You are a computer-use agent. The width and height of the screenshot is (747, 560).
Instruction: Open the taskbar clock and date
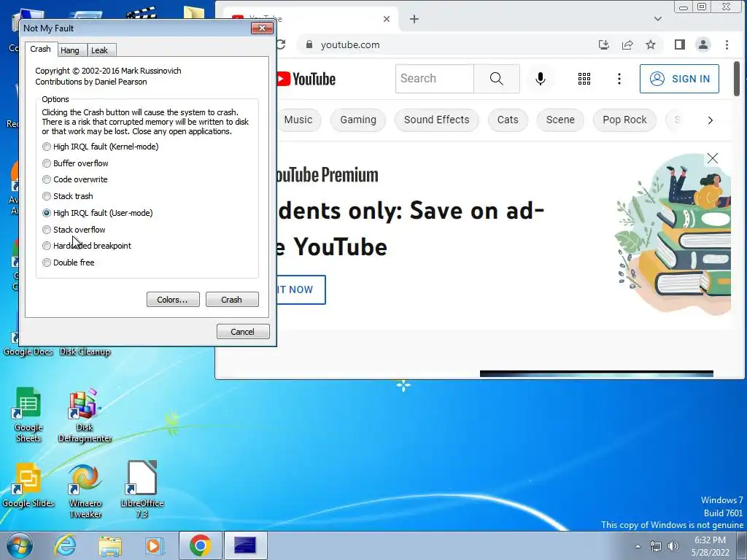point(710,546)
